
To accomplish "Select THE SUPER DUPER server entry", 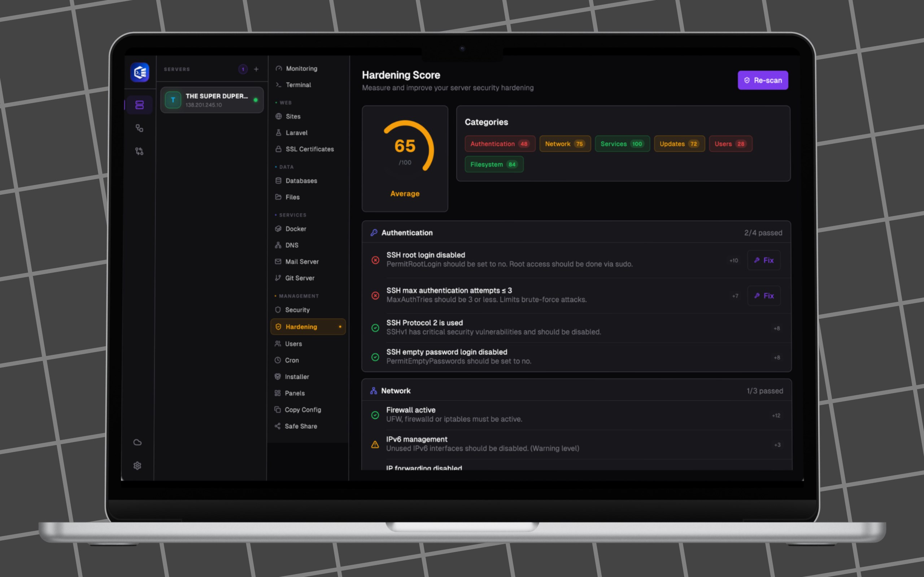I will (212, 100).
